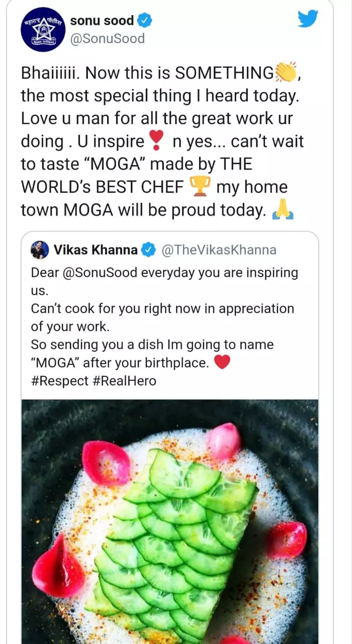Open sonu sood's profile avatar

click(43, 30)
